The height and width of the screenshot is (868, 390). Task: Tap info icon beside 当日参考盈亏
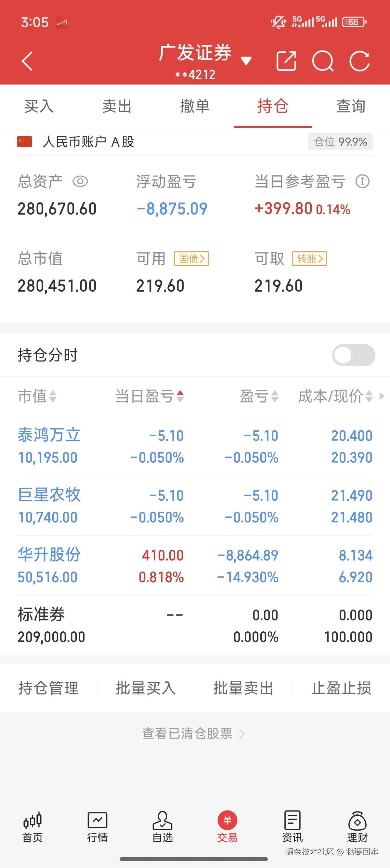tap(362, 182)
